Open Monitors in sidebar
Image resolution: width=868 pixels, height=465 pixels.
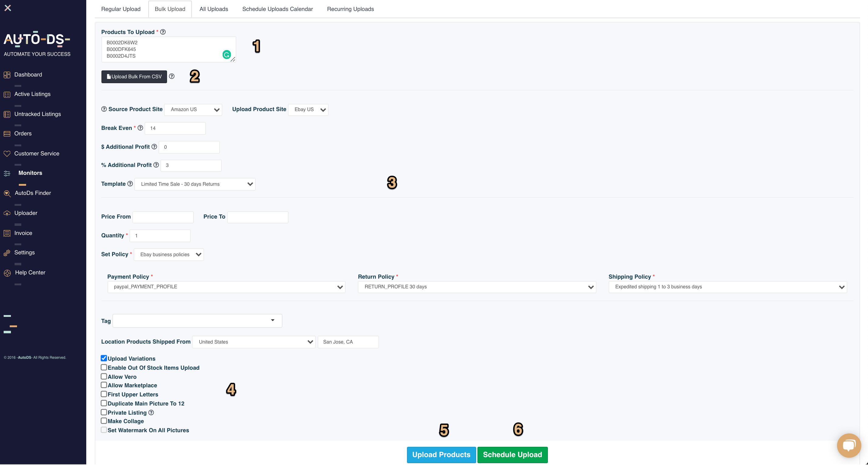(30, 173)
